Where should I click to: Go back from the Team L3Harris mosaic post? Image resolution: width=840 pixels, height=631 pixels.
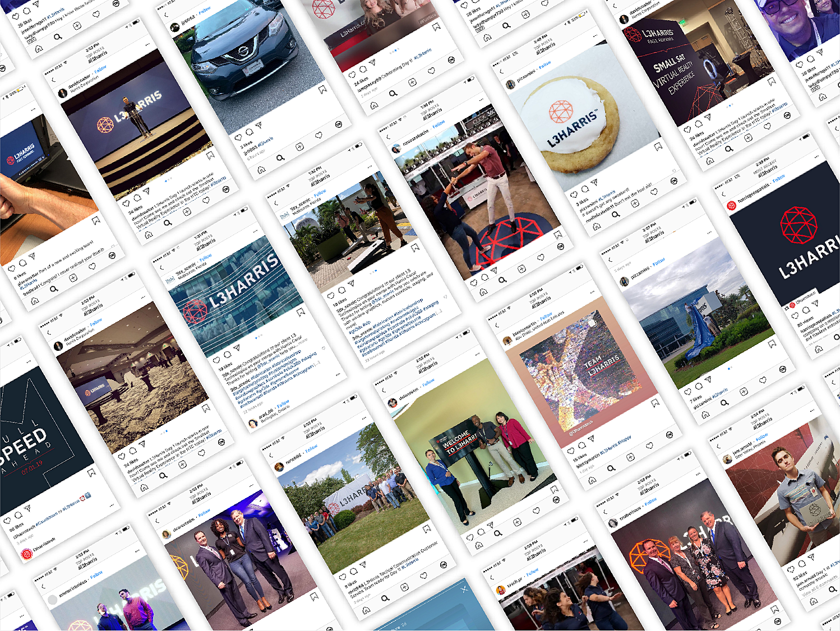coord(497,325)
